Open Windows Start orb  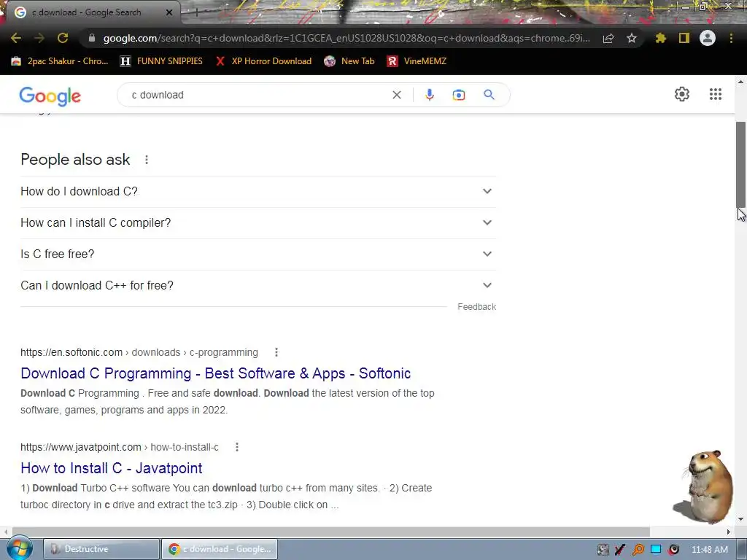[x=19, y=548]
